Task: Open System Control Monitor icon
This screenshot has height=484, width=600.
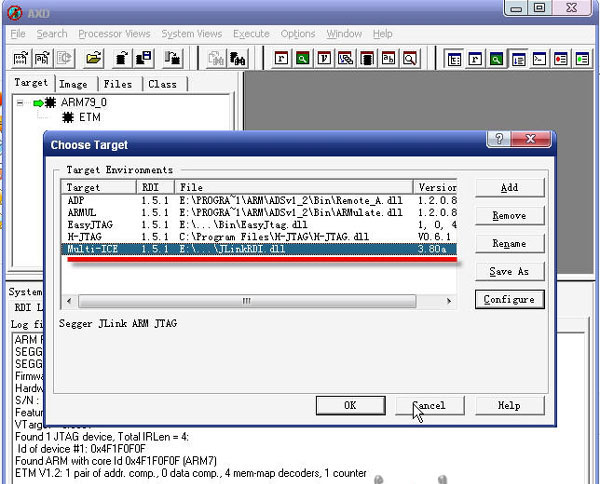Action: pyautogui.click(x=454, y=59)
